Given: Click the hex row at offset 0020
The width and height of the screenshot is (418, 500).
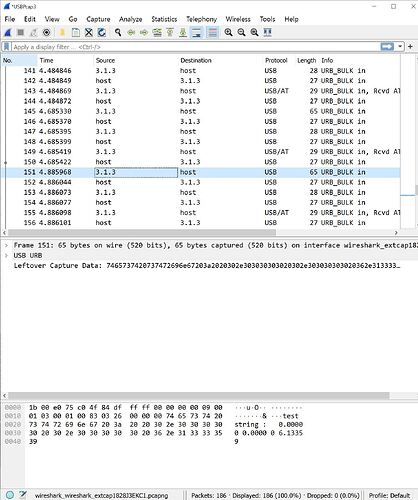Looking at the screenshot, I should 153,425.
